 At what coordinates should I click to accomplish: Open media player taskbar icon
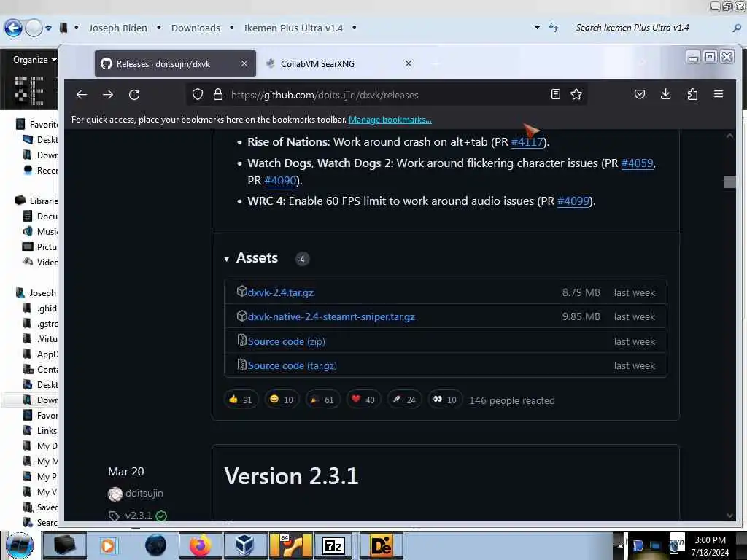tap(108, 545)
